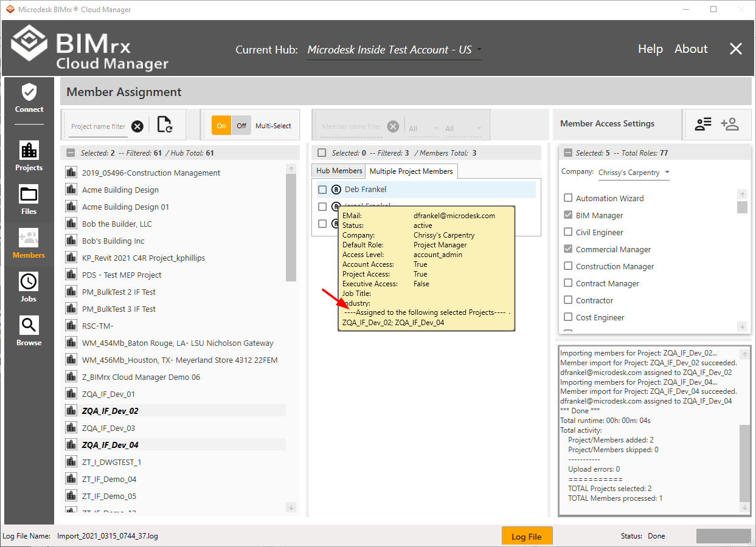Click the roles list scrollbar up arrow
The width and height of the screenshot is (756, 547).
pyautogui.click(x=742, y=194)
